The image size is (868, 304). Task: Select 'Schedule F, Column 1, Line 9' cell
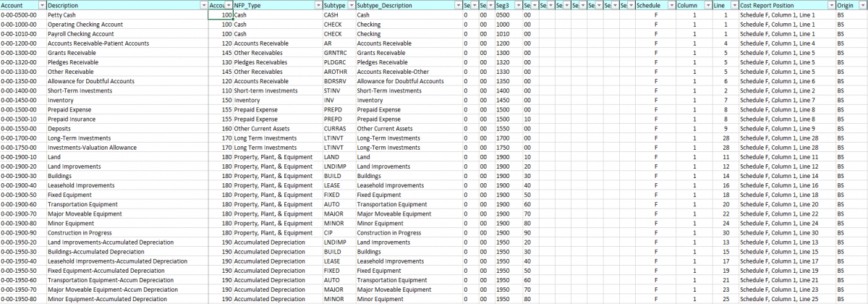(x=787, y=128)
